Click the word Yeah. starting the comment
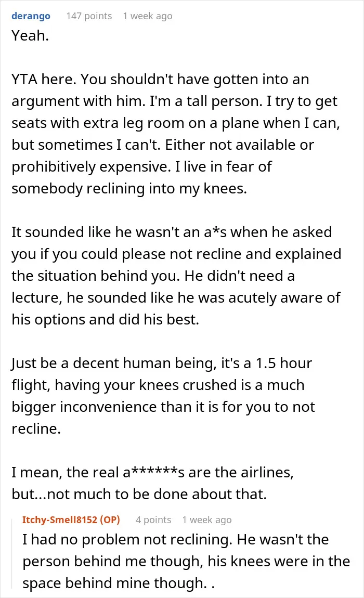The height and width of the screenshot is (598, 364). (x=30, y=35)
